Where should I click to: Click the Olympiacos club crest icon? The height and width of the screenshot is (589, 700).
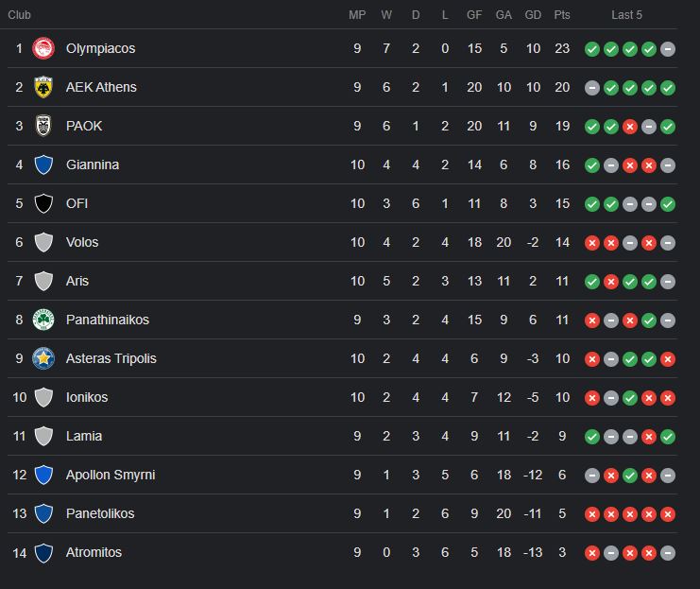pyautogui.click(x=43, y=48)
